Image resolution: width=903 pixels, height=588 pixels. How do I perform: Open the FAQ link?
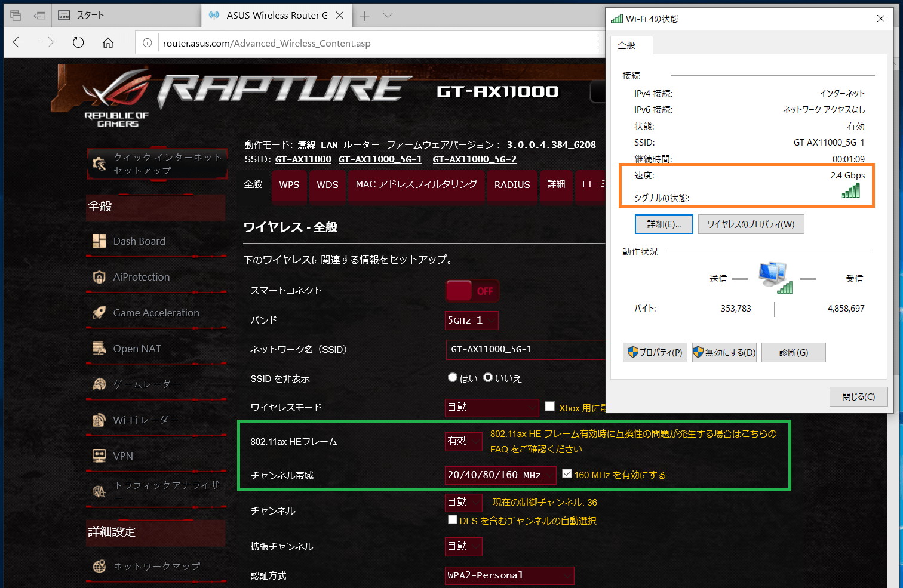(499, 449)
